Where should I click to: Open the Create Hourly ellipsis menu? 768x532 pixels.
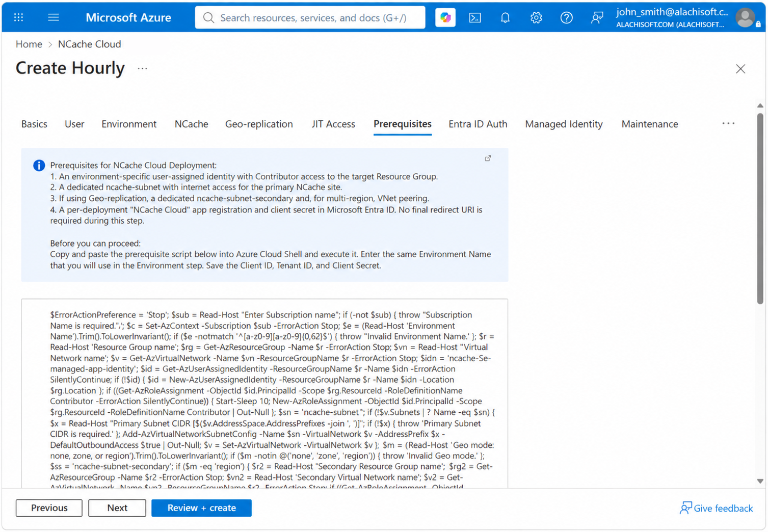coord(142,68)
